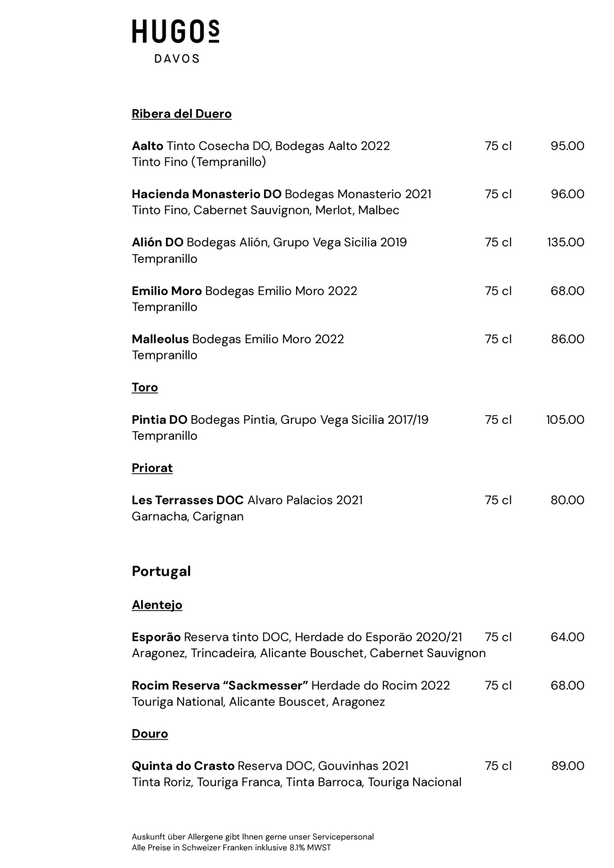
Task: Select the Malleolus wine entry
Action: coord(238,339)
